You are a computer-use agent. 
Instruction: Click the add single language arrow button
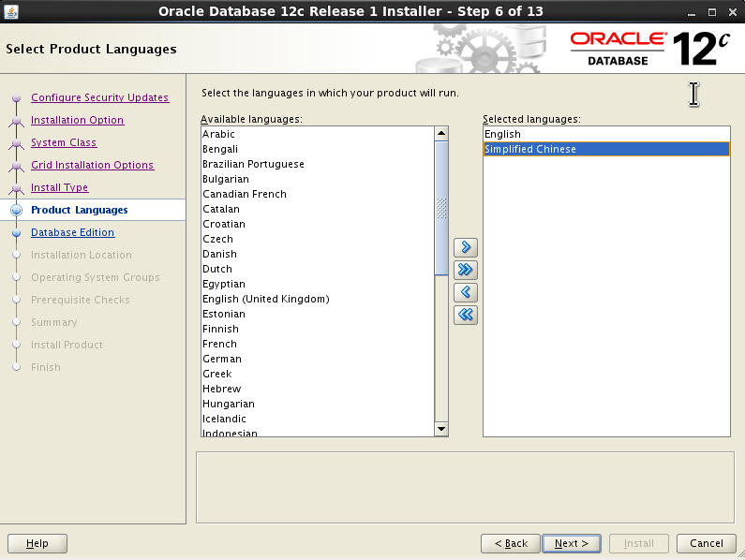[x=466, y=247]
